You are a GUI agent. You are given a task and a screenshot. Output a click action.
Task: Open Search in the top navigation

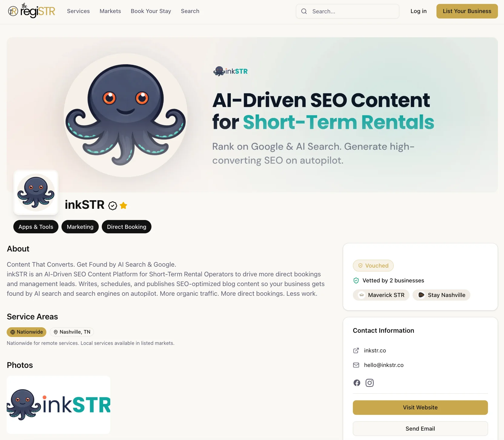point(190,11)
